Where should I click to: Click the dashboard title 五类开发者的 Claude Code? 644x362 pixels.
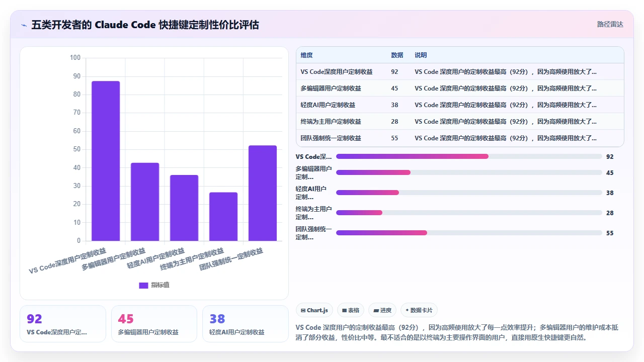(x=145, y=25)
